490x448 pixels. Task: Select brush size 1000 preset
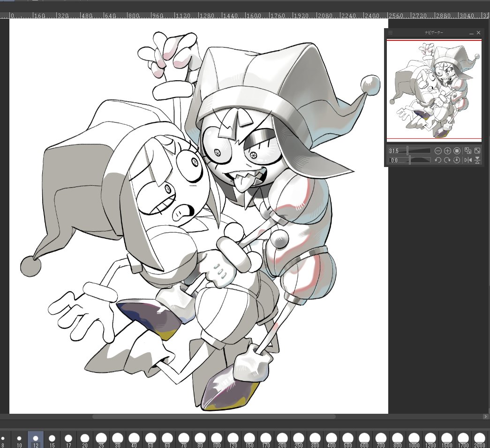414,440
